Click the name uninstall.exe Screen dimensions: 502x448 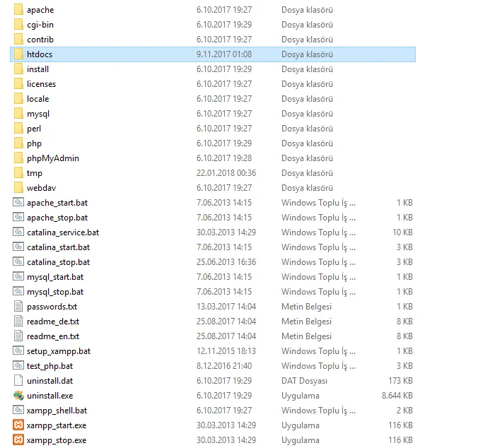[50, 396]
